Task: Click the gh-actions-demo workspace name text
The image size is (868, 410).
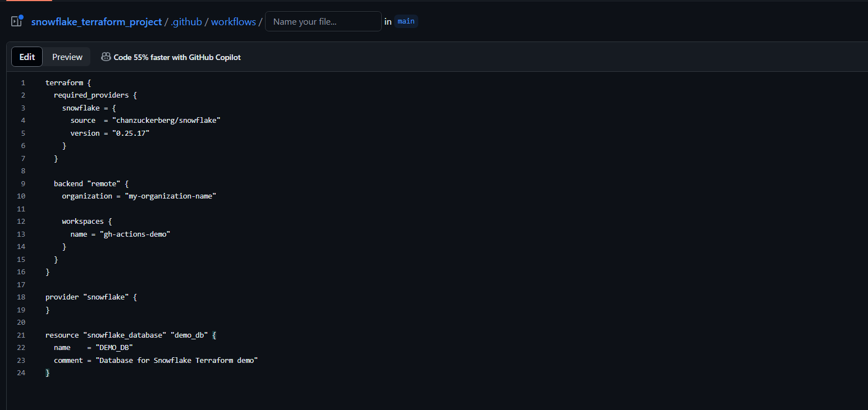Action: pos(135,234)
